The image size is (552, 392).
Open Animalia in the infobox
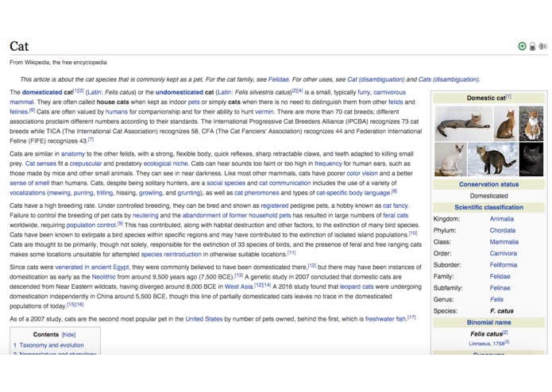click(x=502, y=219)
